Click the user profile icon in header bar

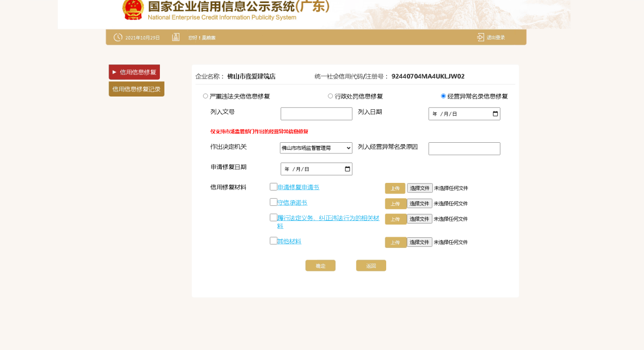176,37
